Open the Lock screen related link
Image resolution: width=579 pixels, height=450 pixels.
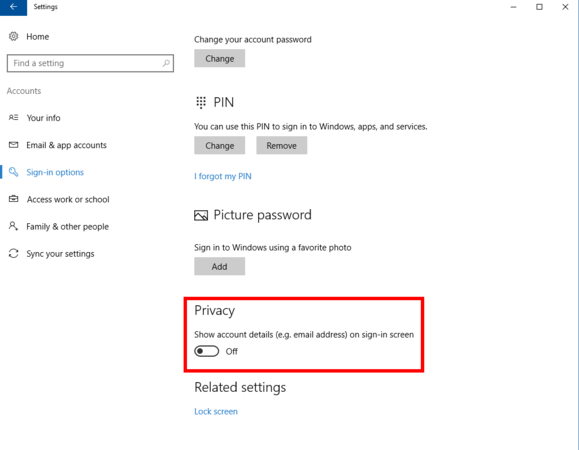pos(216,411)
